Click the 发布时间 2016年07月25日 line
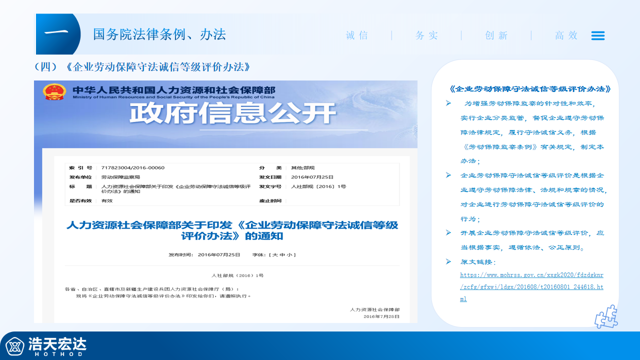 coord(204,255)
